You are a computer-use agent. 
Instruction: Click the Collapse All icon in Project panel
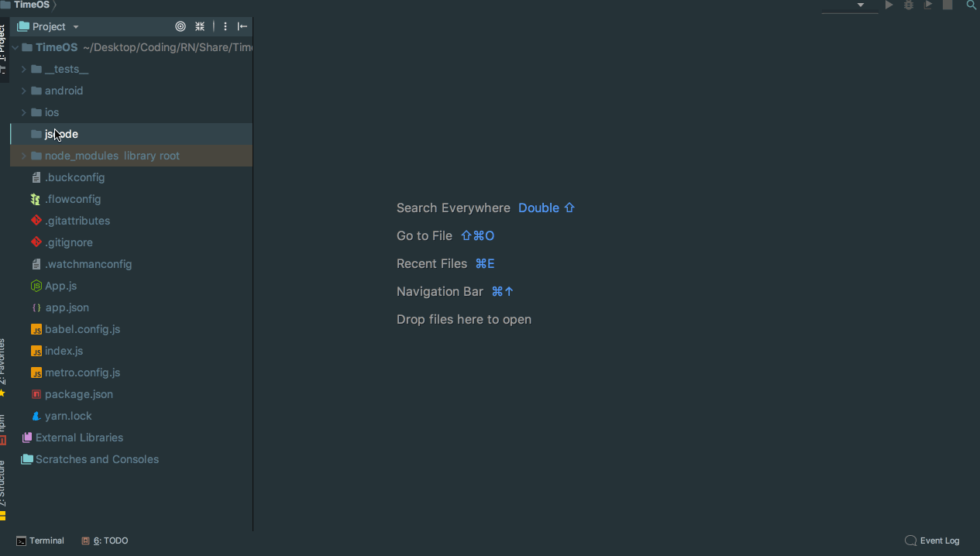[200, 26]
